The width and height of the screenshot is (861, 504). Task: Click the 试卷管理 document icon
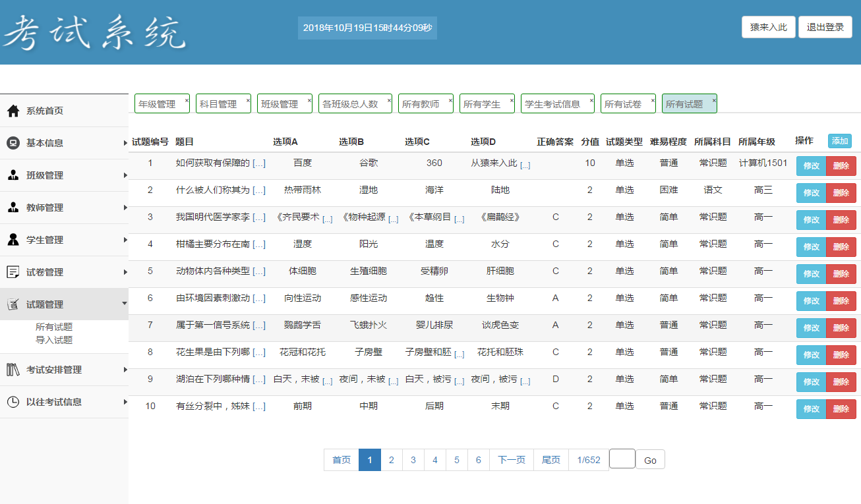[13, 271]
